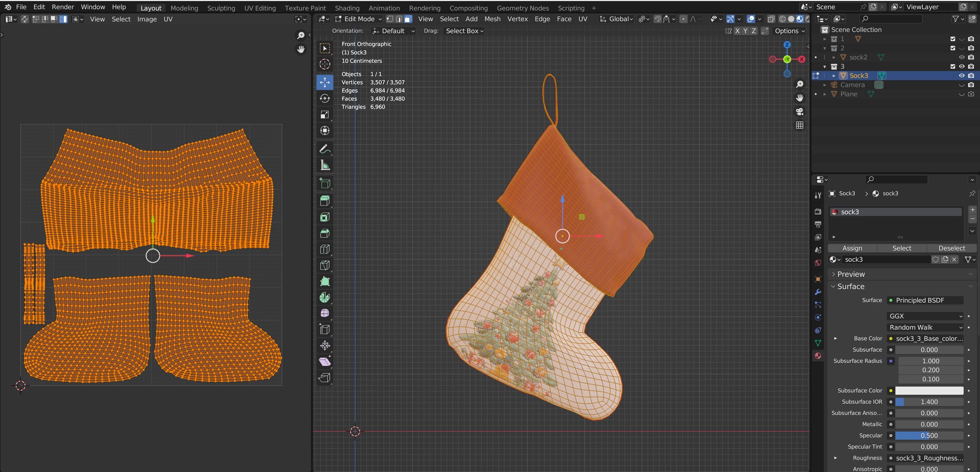Open the Render menu

tap(63, 7)
